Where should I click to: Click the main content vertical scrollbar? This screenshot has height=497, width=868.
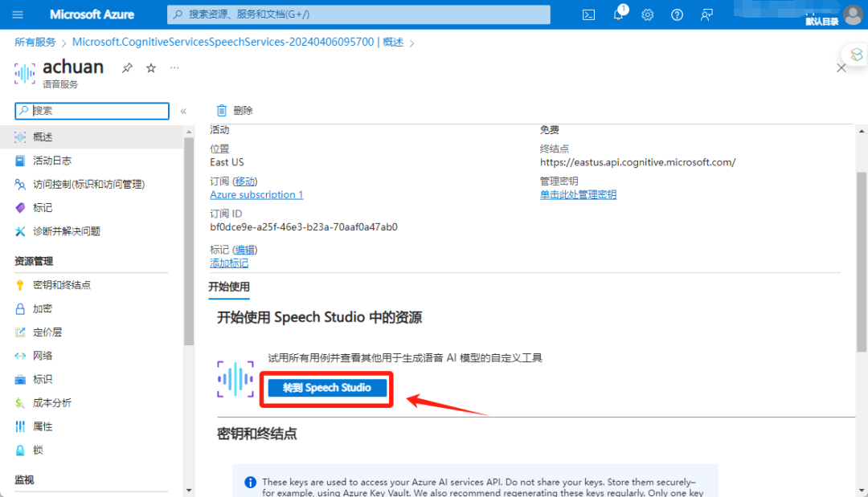[862, 262]
